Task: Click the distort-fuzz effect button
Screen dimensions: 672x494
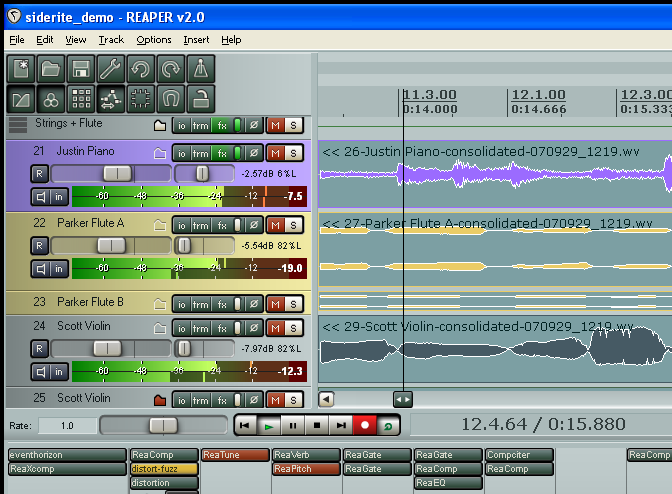Action: 164,469
